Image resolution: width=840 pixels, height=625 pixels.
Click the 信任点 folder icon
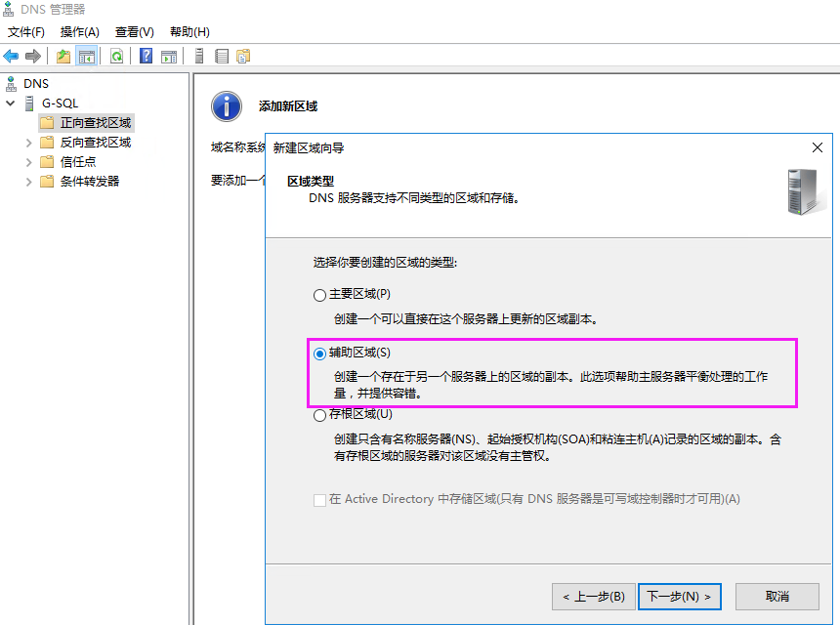[47, 162]
